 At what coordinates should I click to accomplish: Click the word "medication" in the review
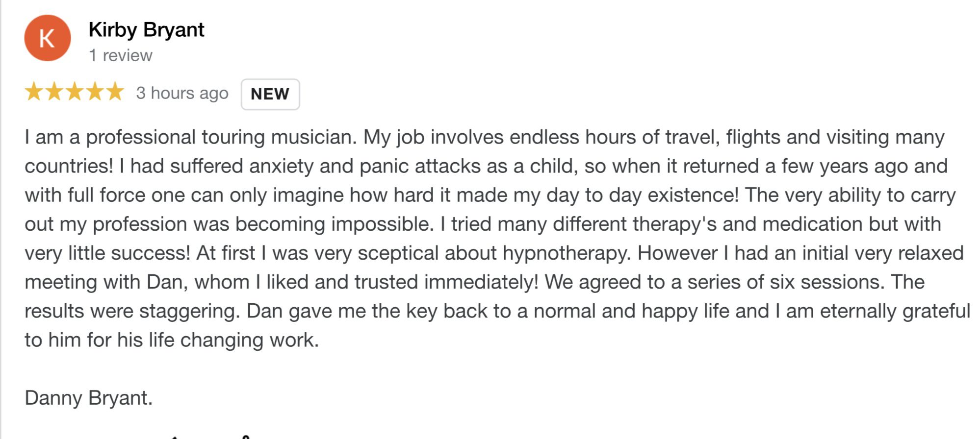coord(812,224)
